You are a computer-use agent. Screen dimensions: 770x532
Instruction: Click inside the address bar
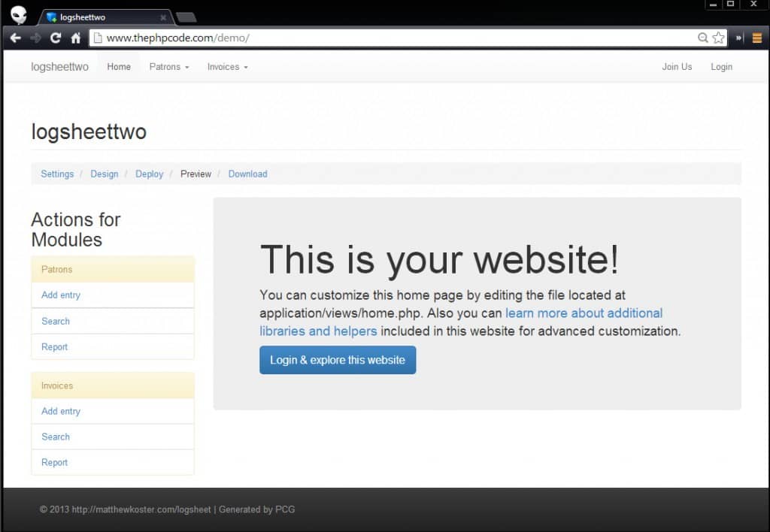[x=301, y=36]
